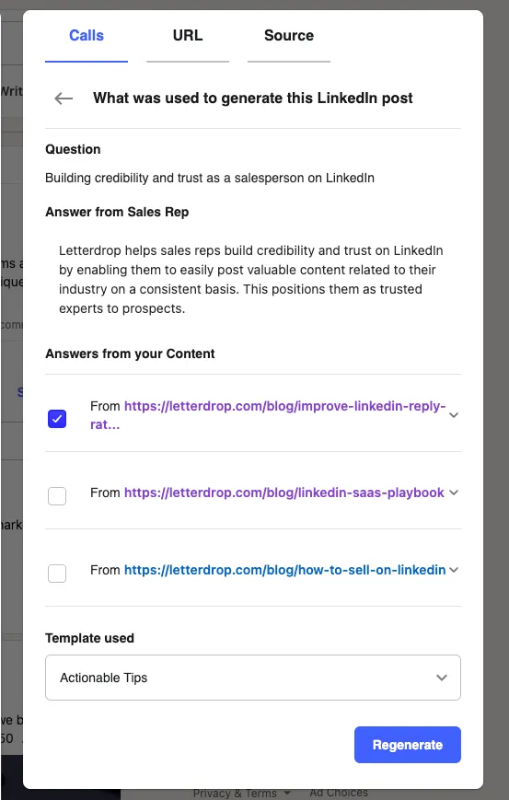Expand the improve-linkedin-reply-rate answer chevron
509x800 pixels.
[453, 415]
